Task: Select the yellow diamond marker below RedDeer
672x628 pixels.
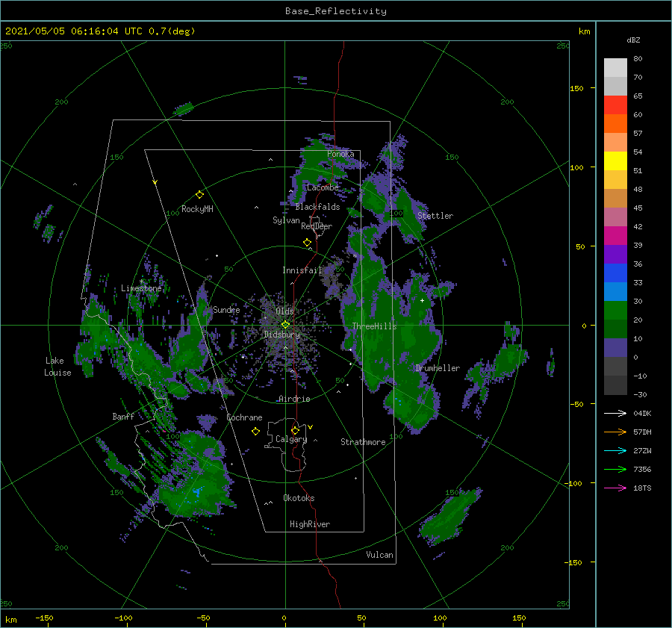Action: 307,243
